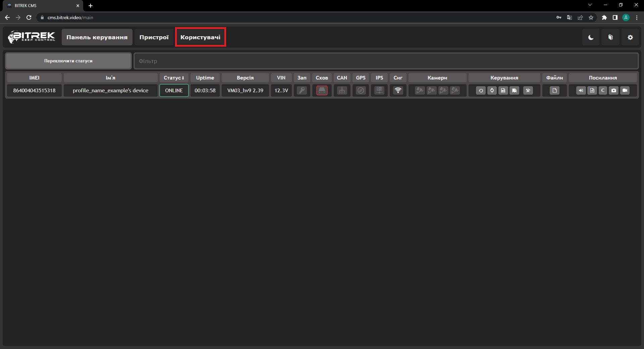Click the Панель керування button
The width and height of the screenshot is (644, 349).
pos(97,37)
